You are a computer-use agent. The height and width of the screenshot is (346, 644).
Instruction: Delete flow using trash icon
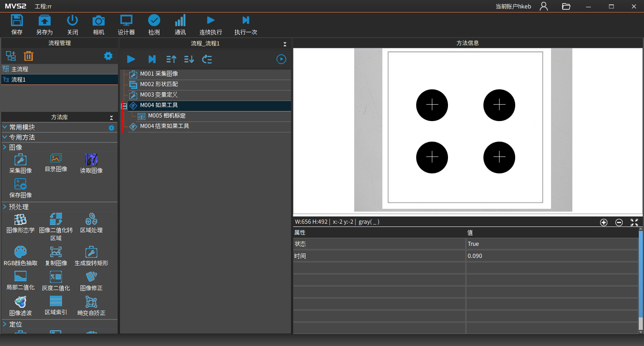click(x=29, y=56)
